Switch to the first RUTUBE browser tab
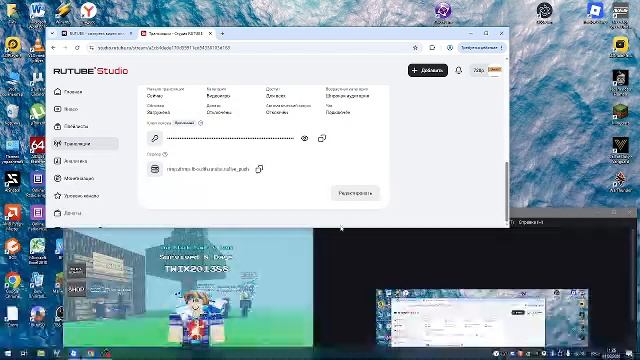Image resolution: width=640 pixels, height=360 pixels. pos(97,33)
